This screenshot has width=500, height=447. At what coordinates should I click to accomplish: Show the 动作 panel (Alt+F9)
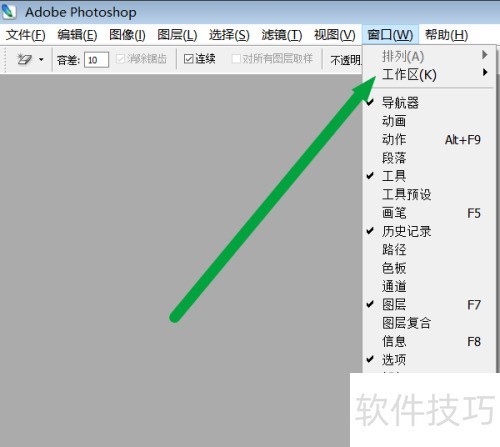click(428, 139)
